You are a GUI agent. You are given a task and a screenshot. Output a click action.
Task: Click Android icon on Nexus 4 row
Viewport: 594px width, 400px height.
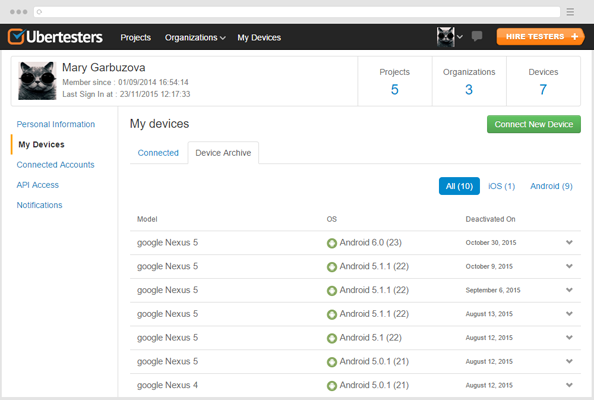332,386
